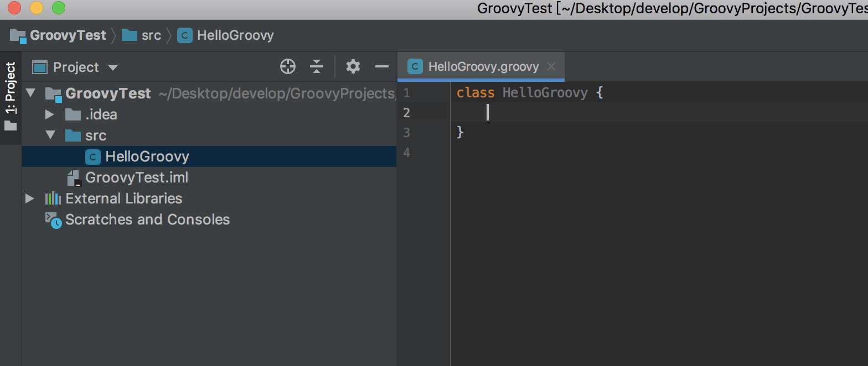Click the External Libraries bars icon
This screenshot has width=868, height=366.
point(53,198)
